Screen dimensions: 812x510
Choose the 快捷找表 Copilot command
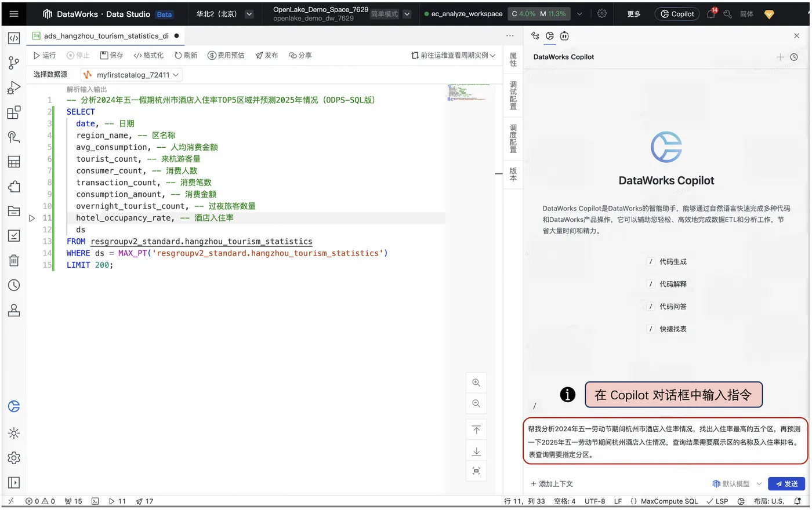[x=667, y=329]
